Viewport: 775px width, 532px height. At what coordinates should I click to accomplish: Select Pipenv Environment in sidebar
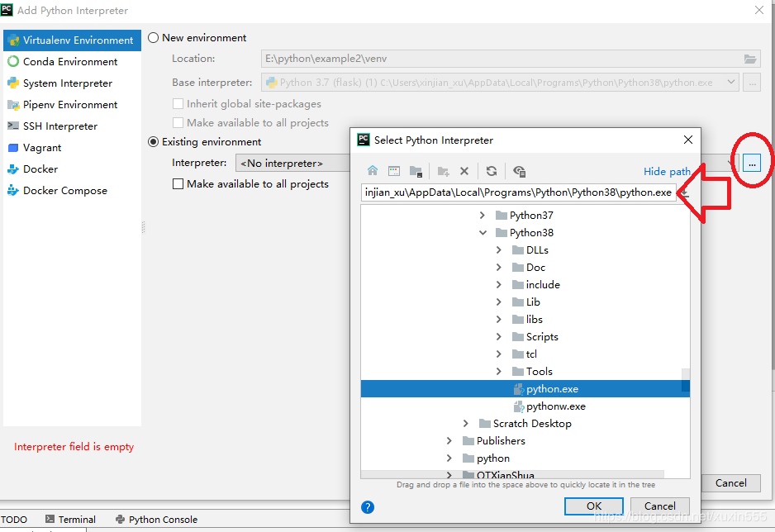point(72,105)
